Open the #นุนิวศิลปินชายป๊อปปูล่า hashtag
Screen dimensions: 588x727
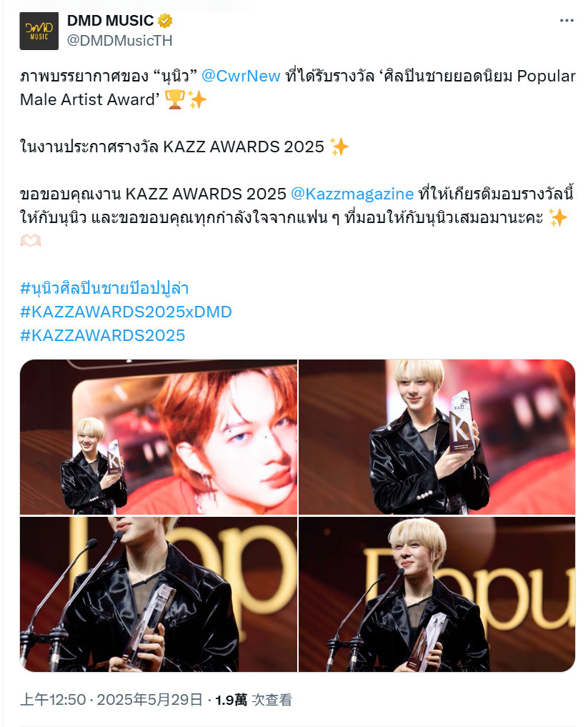104,288
